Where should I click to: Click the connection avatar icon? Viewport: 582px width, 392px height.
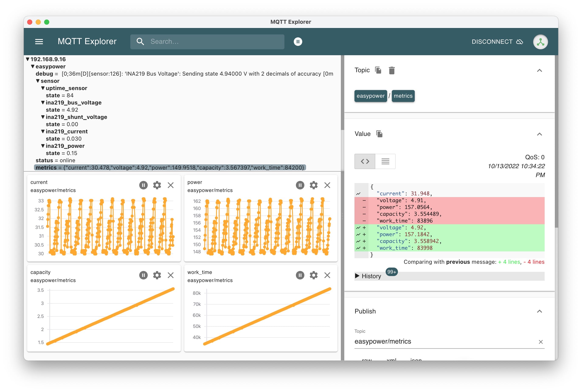540,42
